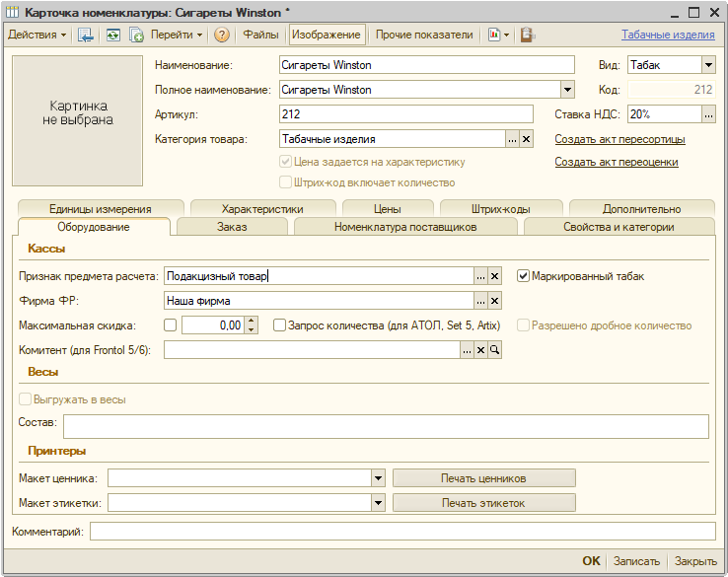Screen dimensions: 728x577
Task: Click the refresh (reread) toolbar icon
Action: tap(112, 35)
